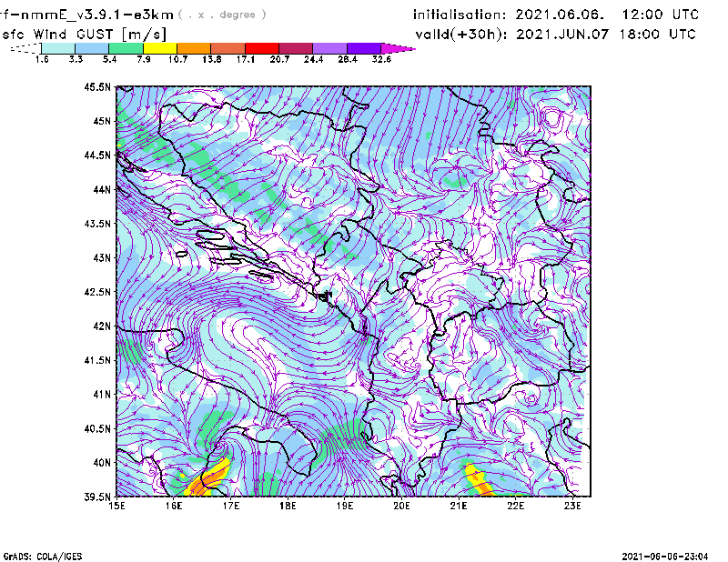Pick the salmon 13.8–17.1 legend swatch
Viewport: 728px width, 562px height.
coord(228,48)
